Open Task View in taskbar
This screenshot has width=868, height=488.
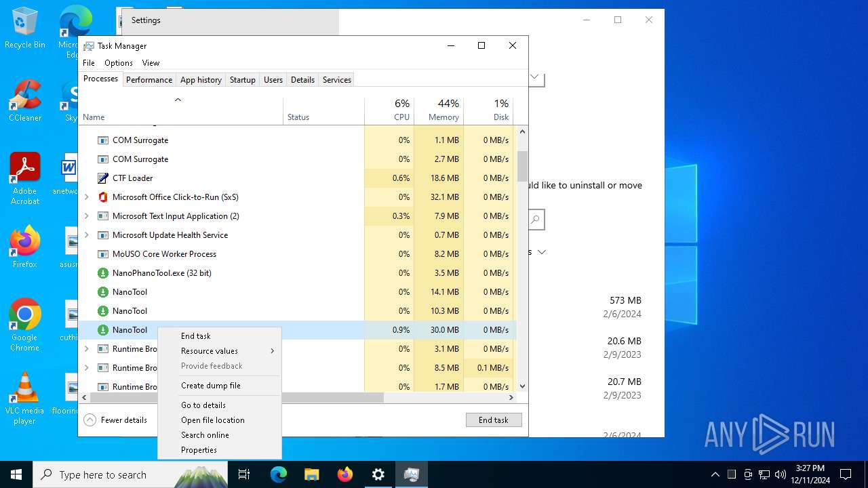pyautogui.click(x=244, y=474)
